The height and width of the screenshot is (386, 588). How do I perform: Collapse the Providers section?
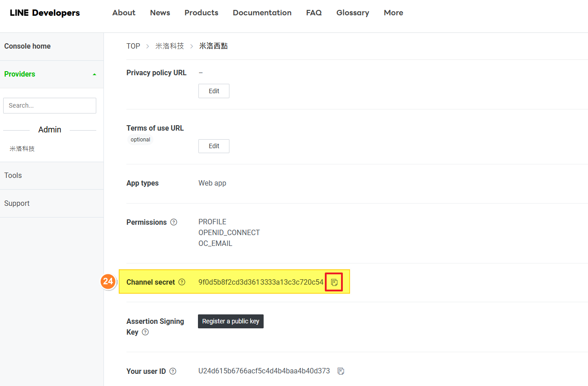pos(94,74)
